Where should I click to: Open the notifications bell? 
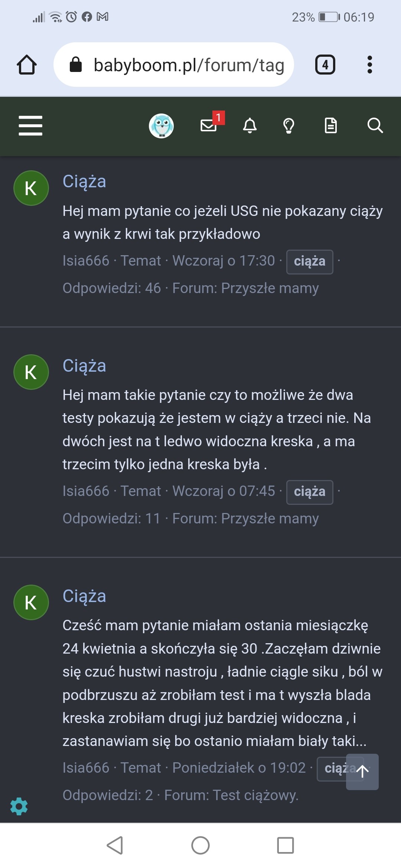pos(250,125)
